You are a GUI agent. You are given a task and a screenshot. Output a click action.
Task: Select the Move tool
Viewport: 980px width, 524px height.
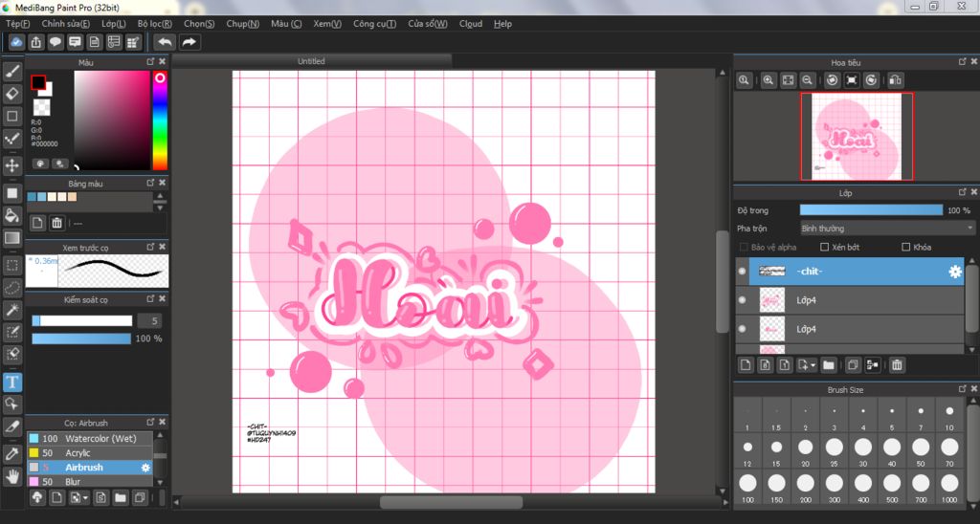[11, 165]
